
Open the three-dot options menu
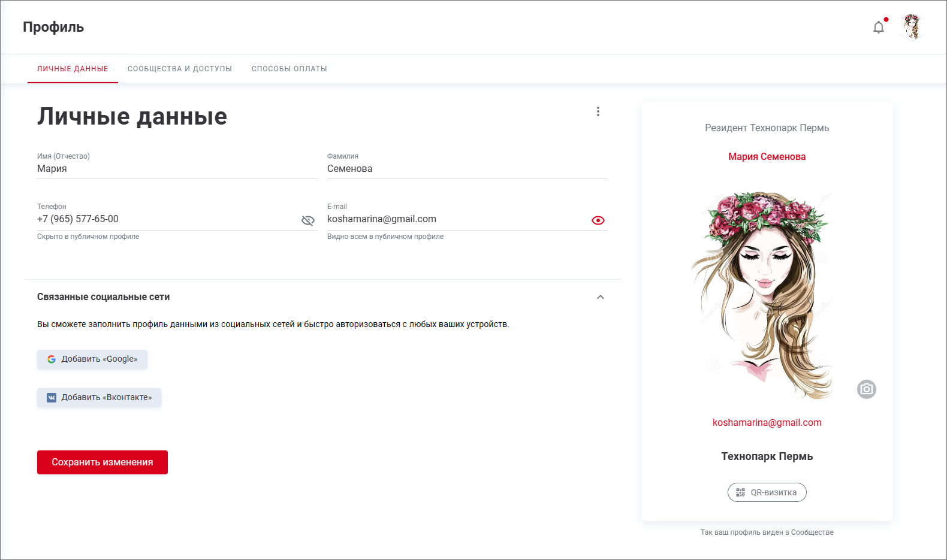(x=598, y=111)
